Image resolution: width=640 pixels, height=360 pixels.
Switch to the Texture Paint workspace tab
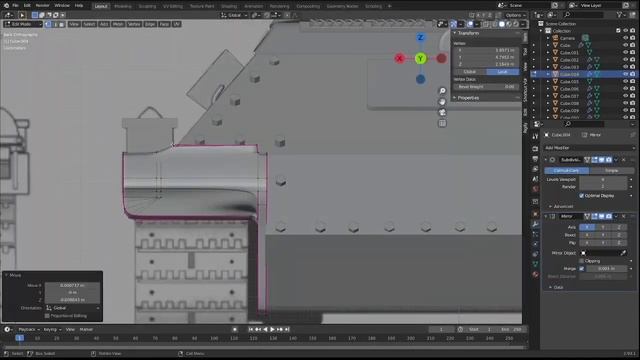click(x=202, y=6)
